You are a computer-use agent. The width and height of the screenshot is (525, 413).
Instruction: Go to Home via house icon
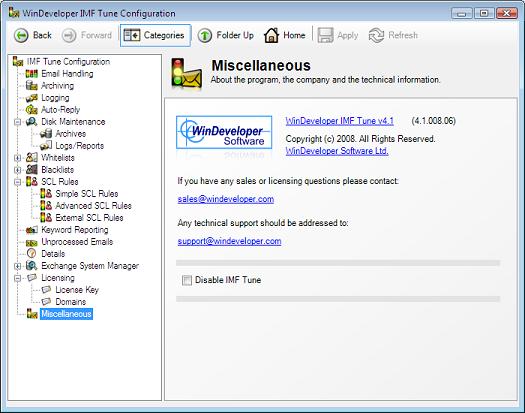271,35
